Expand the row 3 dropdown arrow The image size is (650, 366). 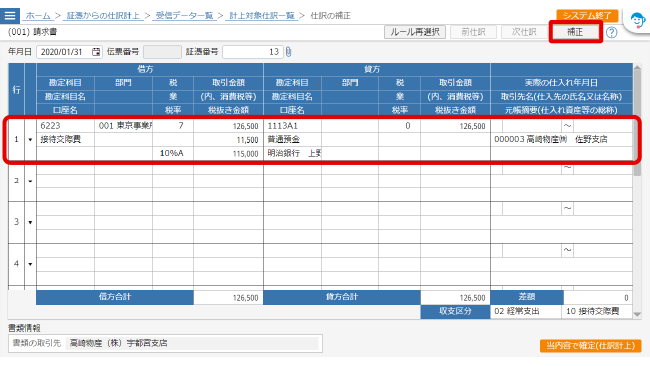point(30,223)
